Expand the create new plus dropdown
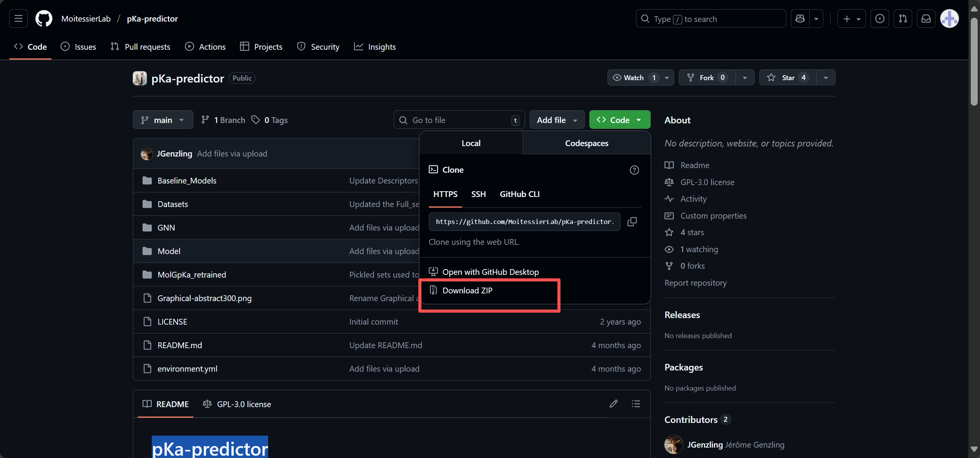This screenshot has height=458, width=980. (x=852, y=19)
